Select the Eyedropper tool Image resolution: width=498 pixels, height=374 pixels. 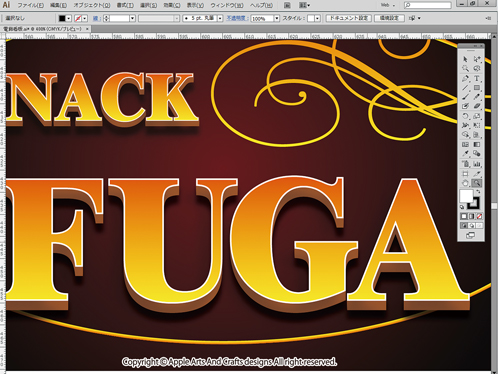pyautogui.click(x=465, y=154)
